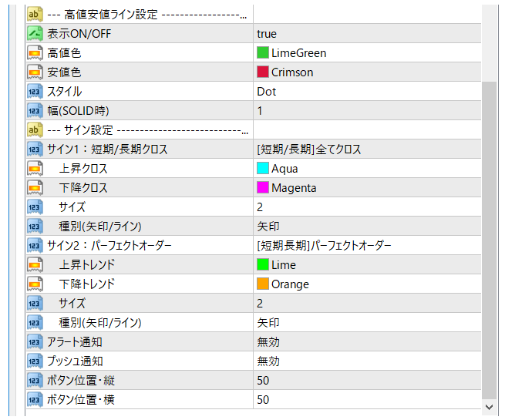Toggle アラート通知 value 無効
The image size is (505, 420).
[268, 342]
